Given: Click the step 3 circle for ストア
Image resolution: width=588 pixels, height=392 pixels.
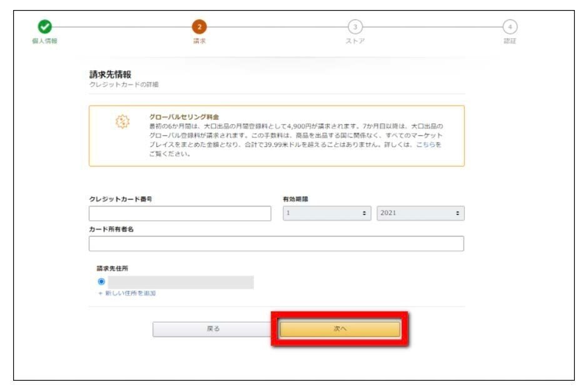Looking at the screenshot, I should 355,27.
